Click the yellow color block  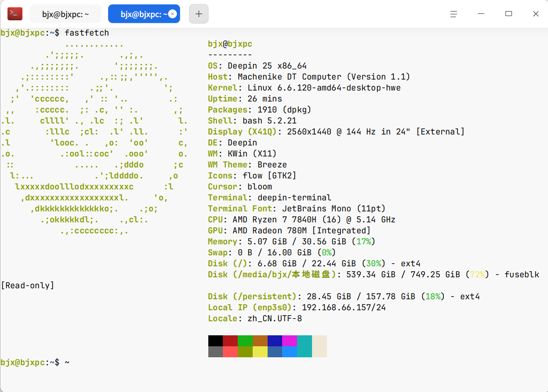click(260, 352)
